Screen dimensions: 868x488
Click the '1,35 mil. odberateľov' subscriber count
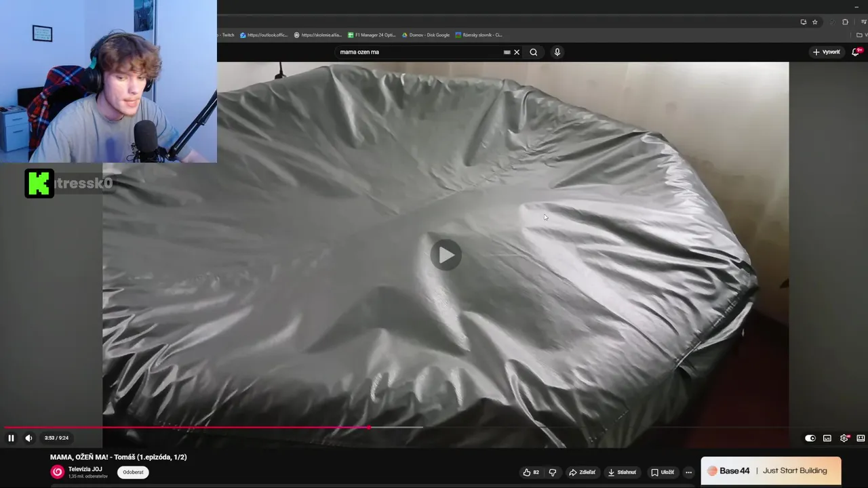[88, 476]
